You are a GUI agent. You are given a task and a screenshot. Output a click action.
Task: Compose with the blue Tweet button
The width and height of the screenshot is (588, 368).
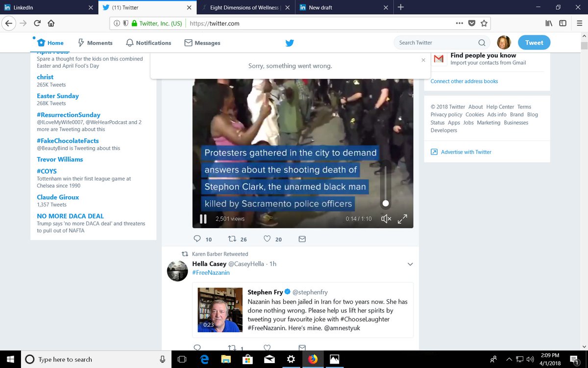click(534, 43)
